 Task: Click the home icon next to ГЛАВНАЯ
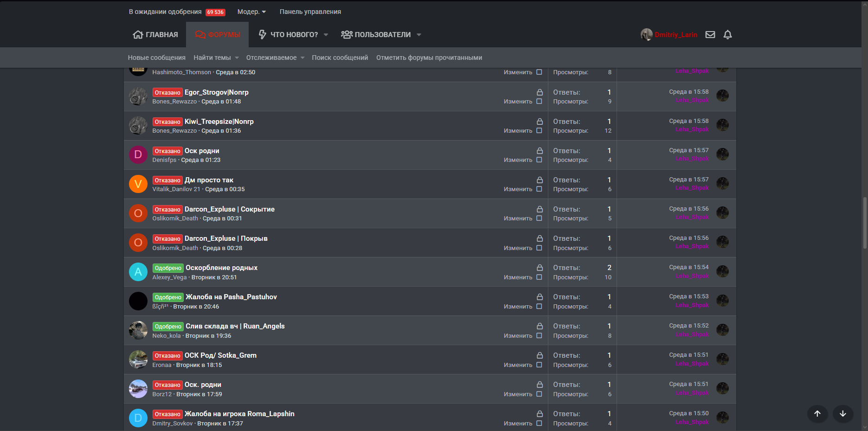click(138, 35)
